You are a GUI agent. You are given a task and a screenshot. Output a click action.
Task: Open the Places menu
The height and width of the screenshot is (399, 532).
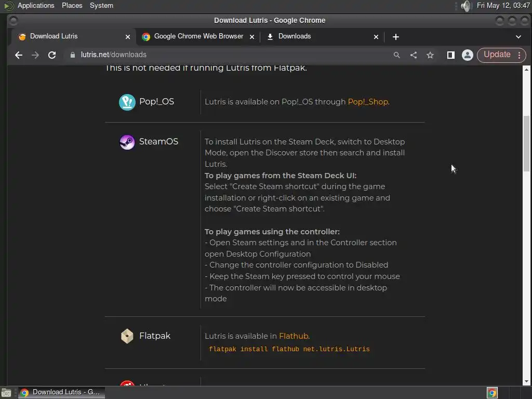[72, 5]
